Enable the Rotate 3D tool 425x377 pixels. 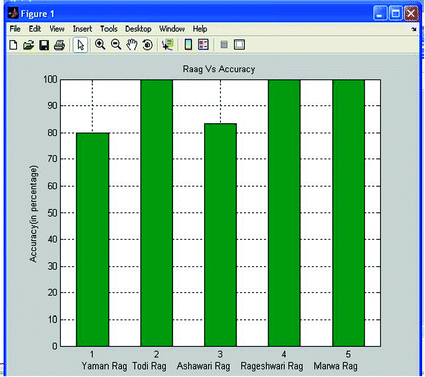(x=147, y=45)
